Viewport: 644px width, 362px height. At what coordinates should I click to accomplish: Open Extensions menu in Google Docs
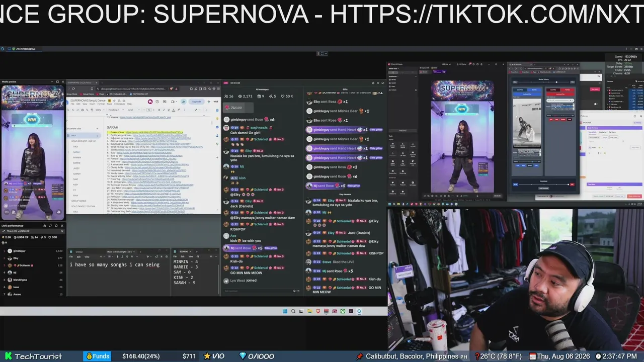[x=119, y=104]
